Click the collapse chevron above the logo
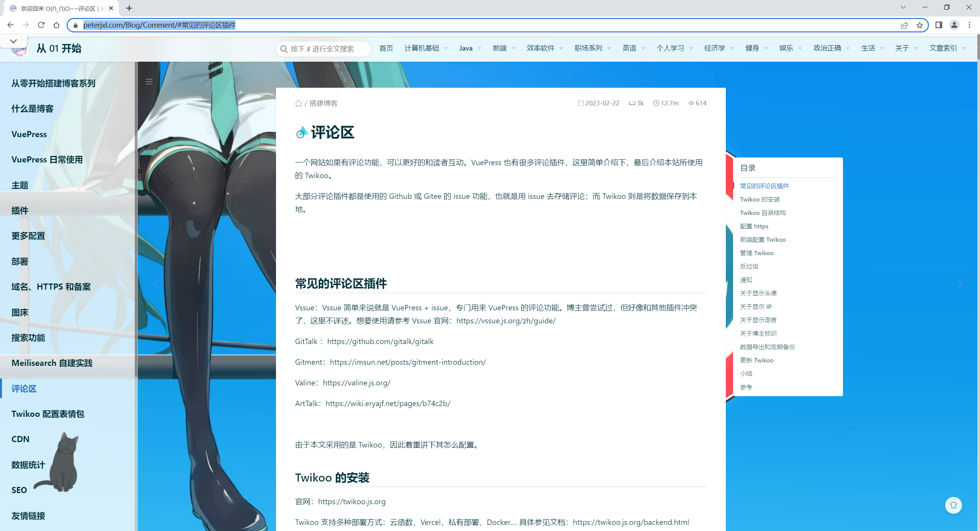Image resolution: width=980 pixels, height=531 pixels. click(13, 41)
